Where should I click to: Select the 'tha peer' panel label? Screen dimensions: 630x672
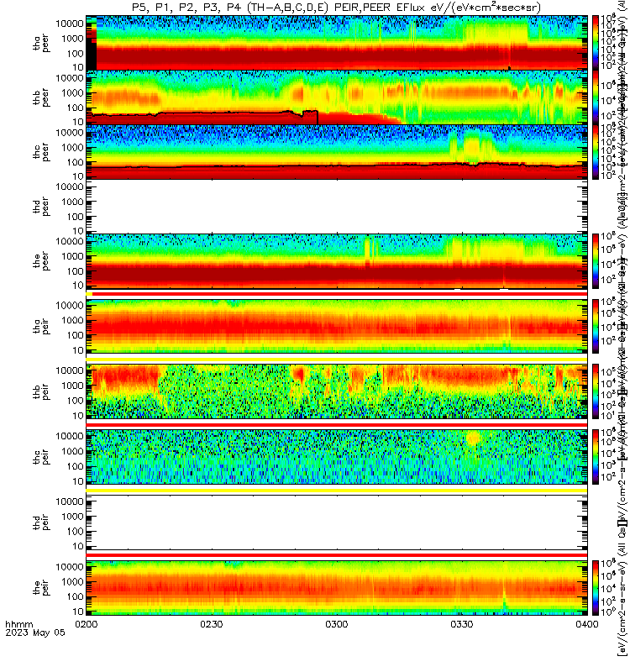pos(41,44)
